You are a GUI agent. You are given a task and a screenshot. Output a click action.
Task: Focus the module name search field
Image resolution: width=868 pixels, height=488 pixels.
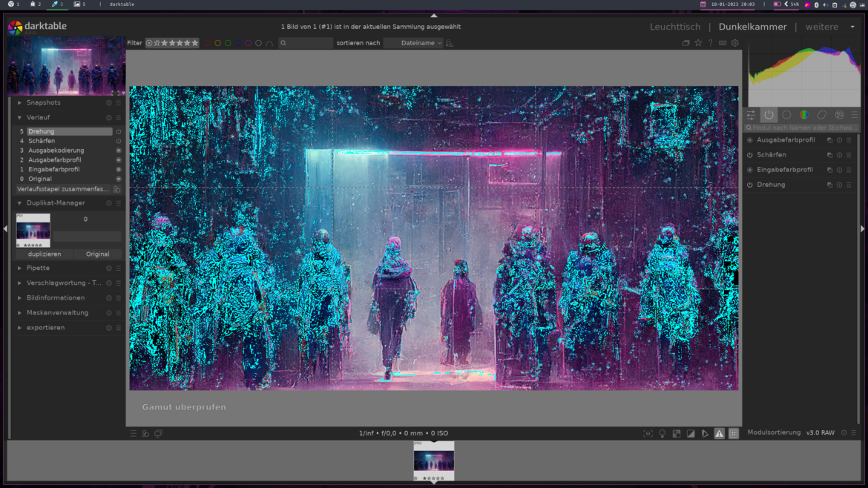point(801,128)
